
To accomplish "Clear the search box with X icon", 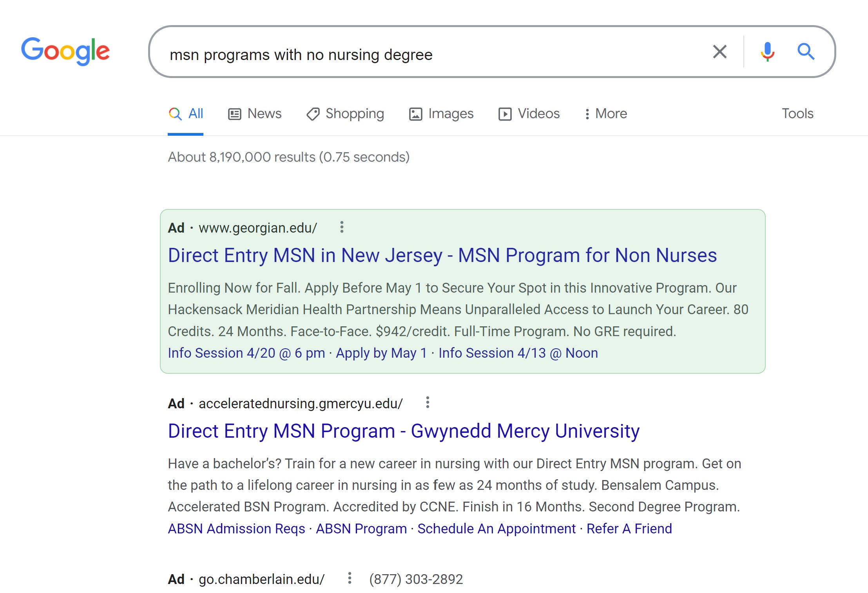I will (719, 52).
